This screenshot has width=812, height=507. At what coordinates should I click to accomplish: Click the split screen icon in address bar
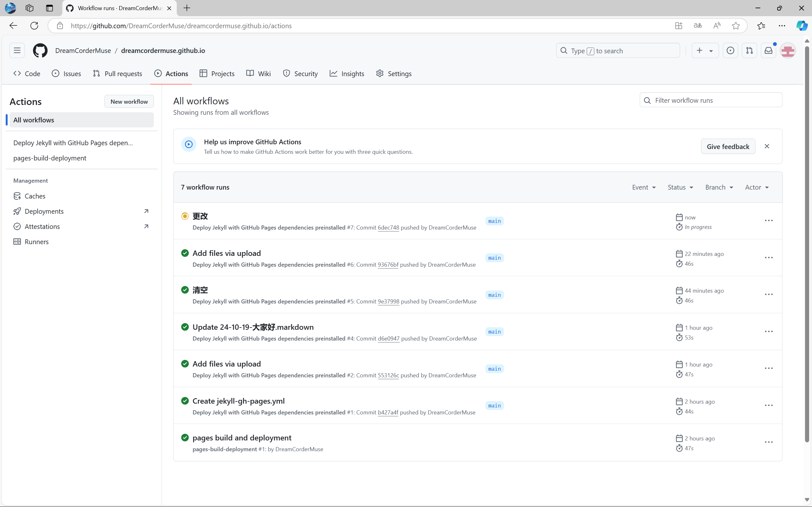click(x=678, y=26)
